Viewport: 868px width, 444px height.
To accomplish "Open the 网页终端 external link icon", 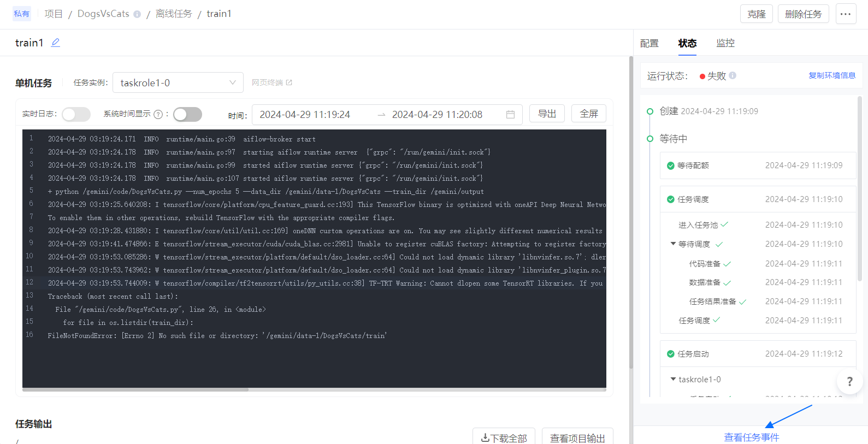I will pyautogui.click(x=289, y=82).
